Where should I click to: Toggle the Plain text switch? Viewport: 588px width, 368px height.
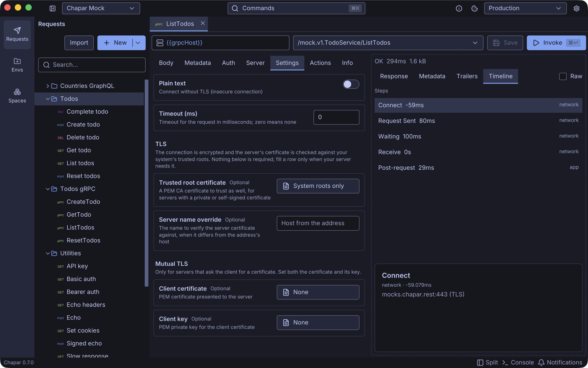point(351,84)
